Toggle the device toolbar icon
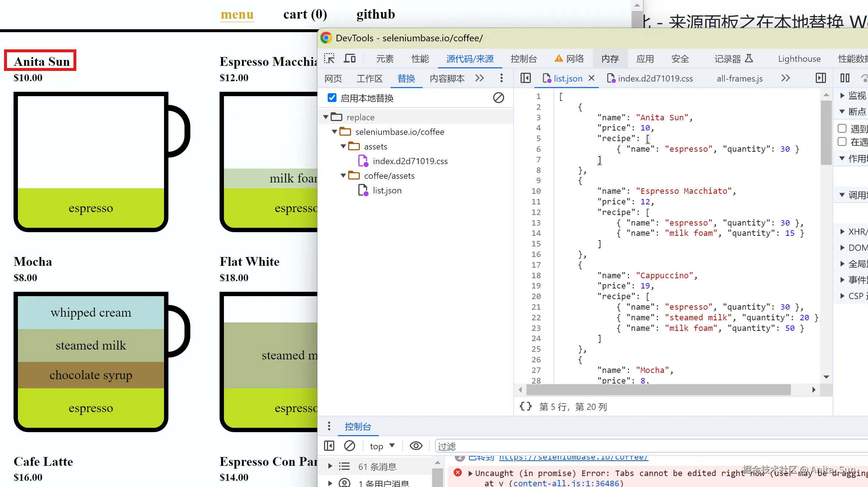This screenshot has width=868, height=487. click(x=350, y=58)
